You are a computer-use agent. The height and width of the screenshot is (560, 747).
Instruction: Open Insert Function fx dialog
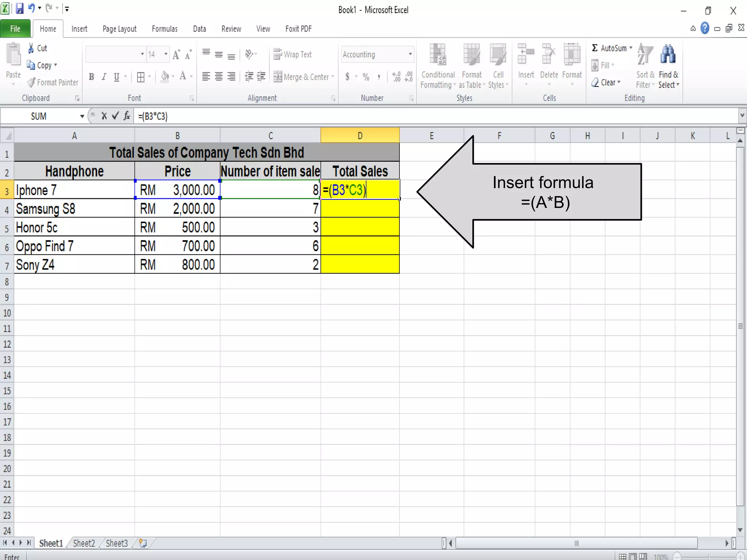pos(127,116)
